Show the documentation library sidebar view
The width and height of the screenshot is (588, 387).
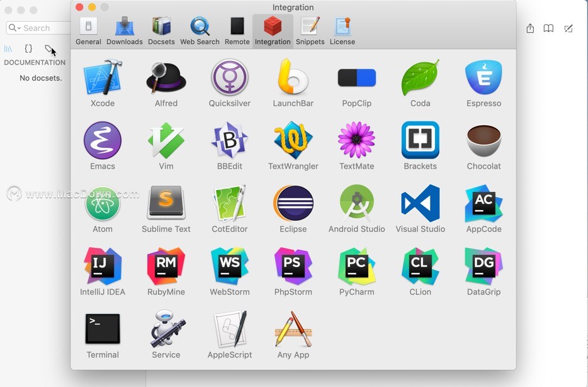(x=8, y=48)
